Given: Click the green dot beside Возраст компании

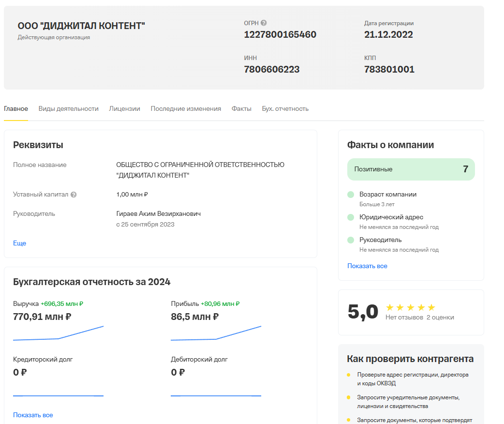Looking at the screenshot, I should (x=351, y=194).
